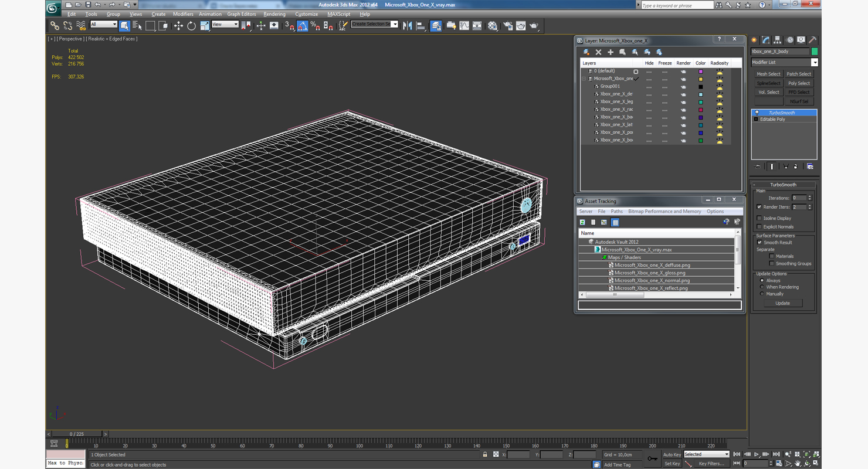Image resolution: width=868 pixels, height=469 pixels.
Task: Check Separate by Materials
Action: (x=771, y=256)
